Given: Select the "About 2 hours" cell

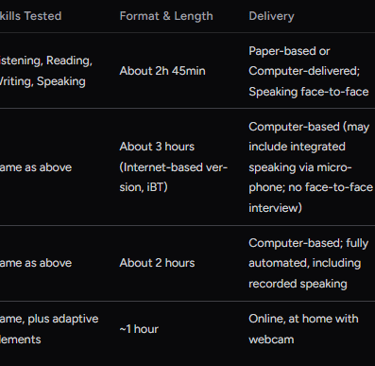Looking at the screenshot, I should point(157,263).
